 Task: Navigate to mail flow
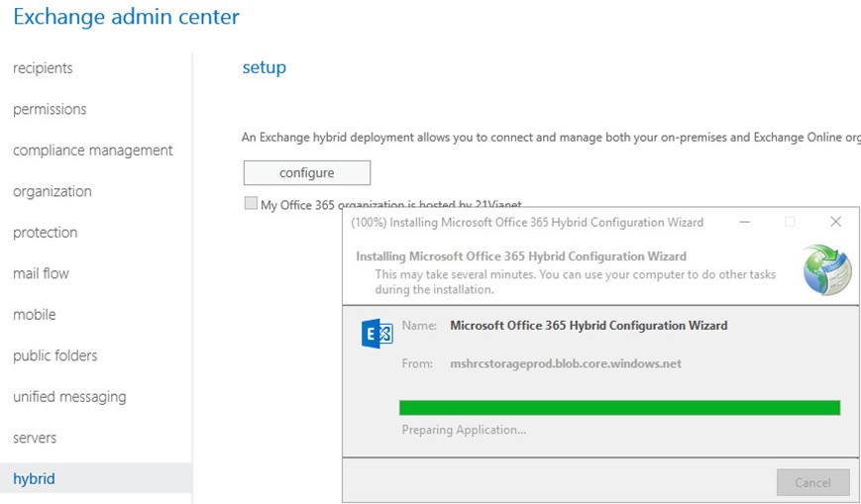(x=42, y=273)
